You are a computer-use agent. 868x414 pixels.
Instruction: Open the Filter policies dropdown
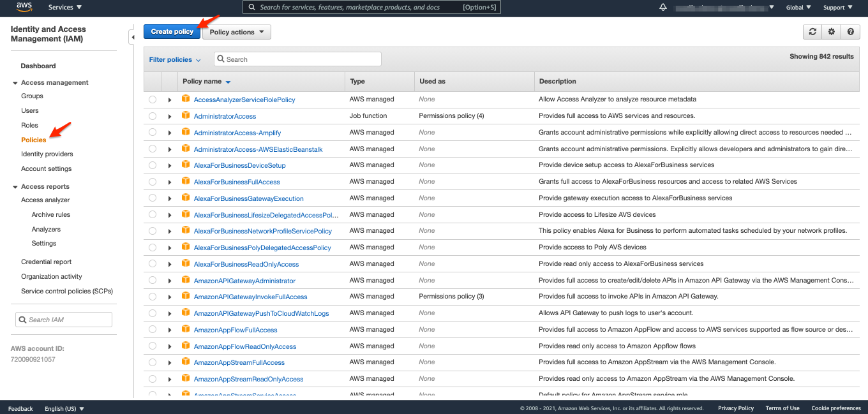click(175, 59)
